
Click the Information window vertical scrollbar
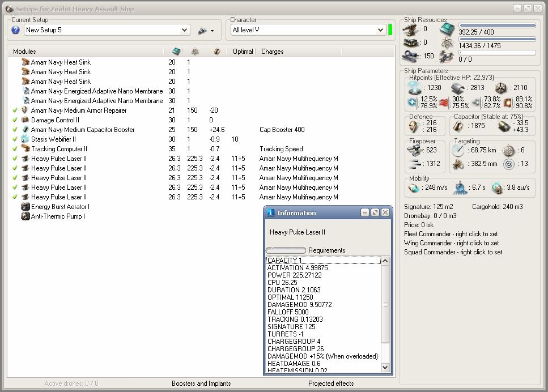tap(386, 305)
